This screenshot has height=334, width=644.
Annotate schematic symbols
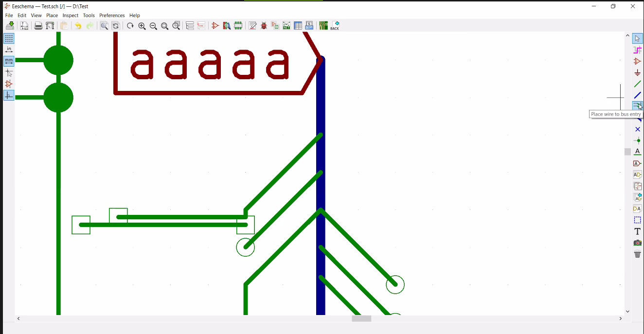click(252, 26)
